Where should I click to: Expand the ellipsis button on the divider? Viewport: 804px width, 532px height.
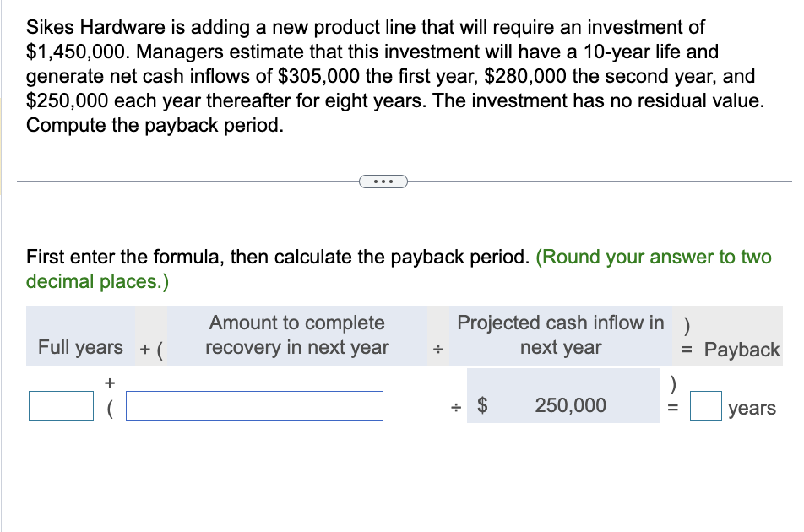coord(383,181)
